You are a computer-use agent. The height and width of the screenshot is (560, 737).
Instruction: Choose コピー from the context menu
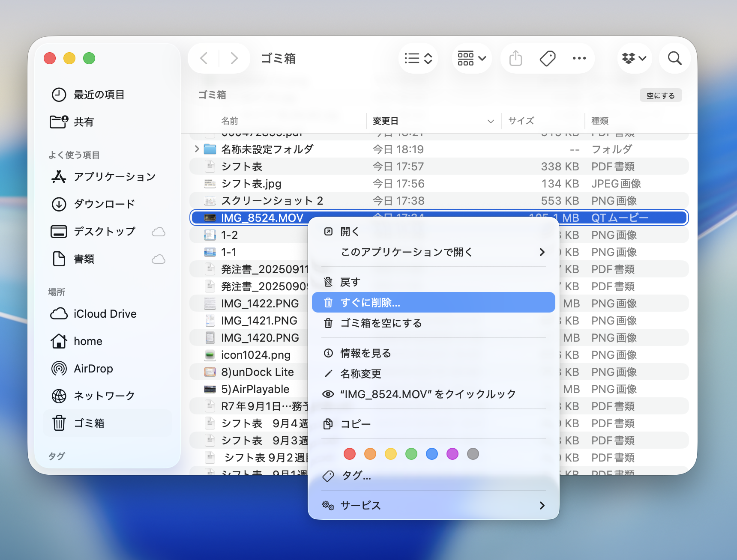coord(434,424)
